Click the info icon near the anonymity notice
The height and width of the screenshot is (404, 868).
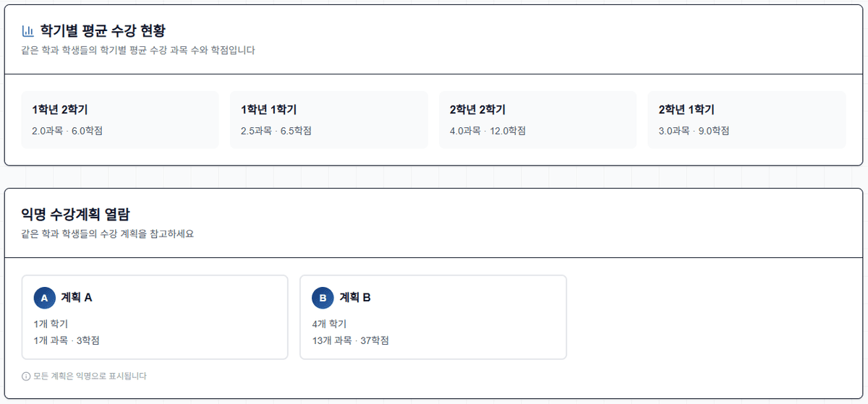pyautogui.click(x=26, y=376)
